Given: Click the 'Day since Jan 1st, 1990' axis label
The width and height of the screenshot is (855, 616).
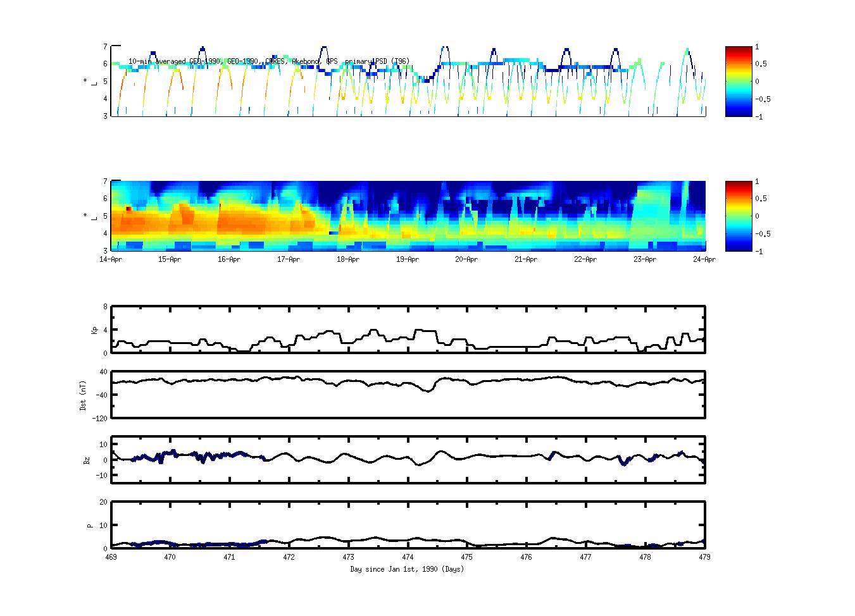Looking at the screenshot, I should pos(407,569).
